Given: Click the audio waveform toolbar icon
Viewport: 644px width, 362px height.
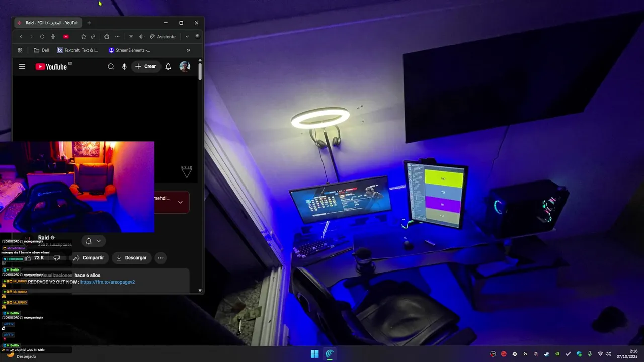Looking at the screenshot, I should click(x=142, y=37).
